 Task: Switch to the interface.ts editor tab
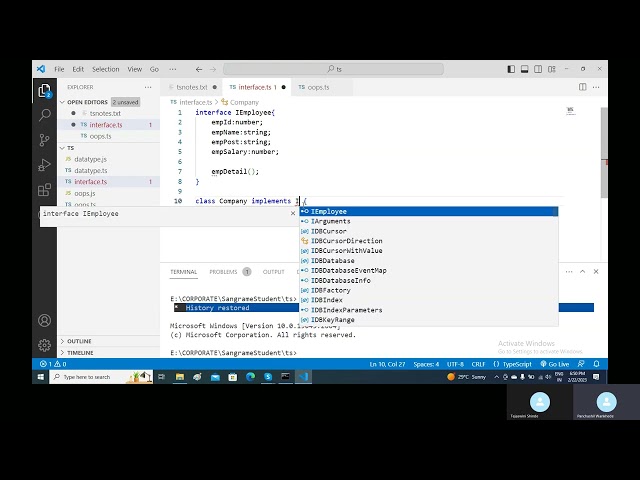point(257,87)
